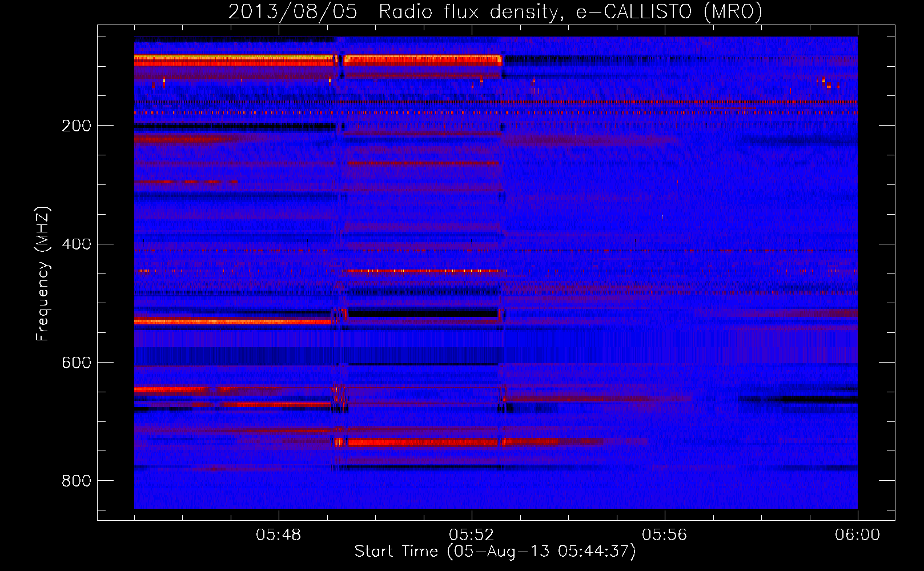Screen dimensions: 924x571
Task: Click the 05:56 time tick label
Action: [x=665, y=535]
